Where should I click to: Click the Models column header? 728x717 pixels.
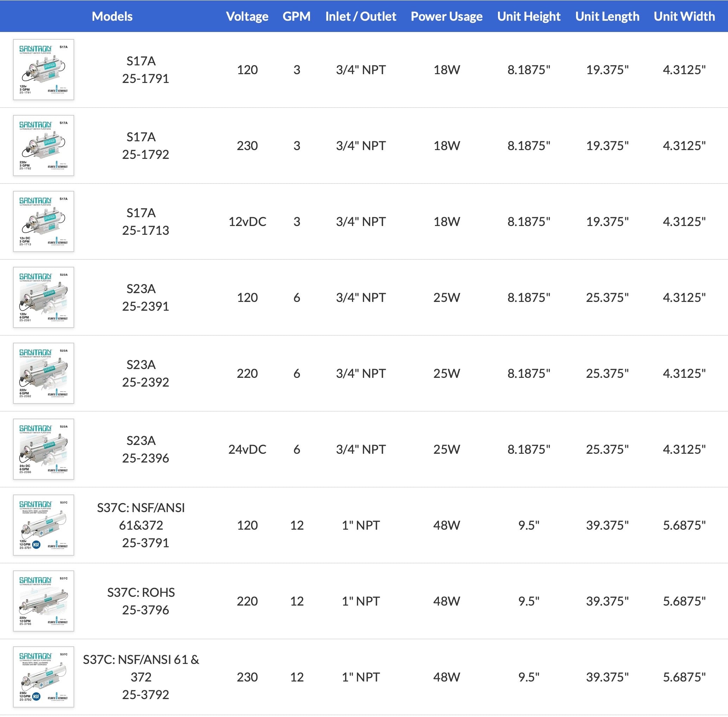(x=112, y=16)
